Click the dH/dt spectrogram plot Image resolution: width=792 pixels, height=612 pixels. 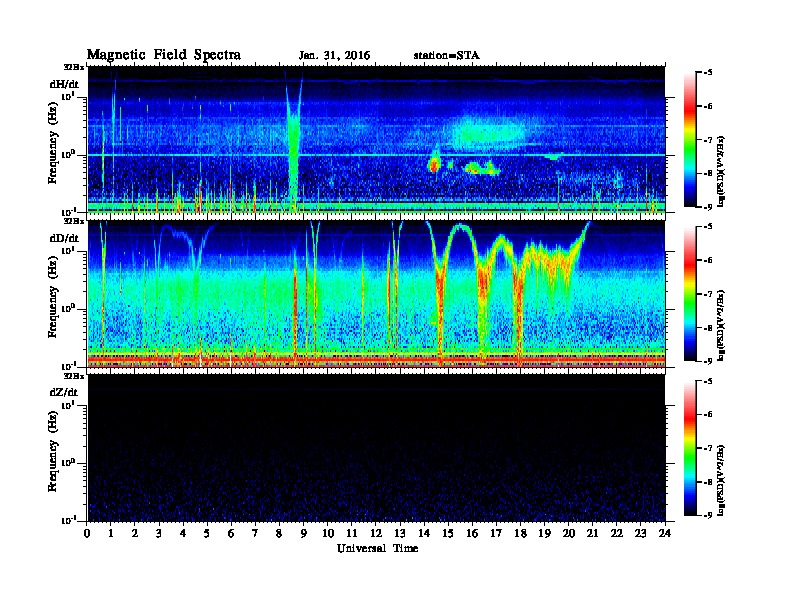click(x=377, y=139)
